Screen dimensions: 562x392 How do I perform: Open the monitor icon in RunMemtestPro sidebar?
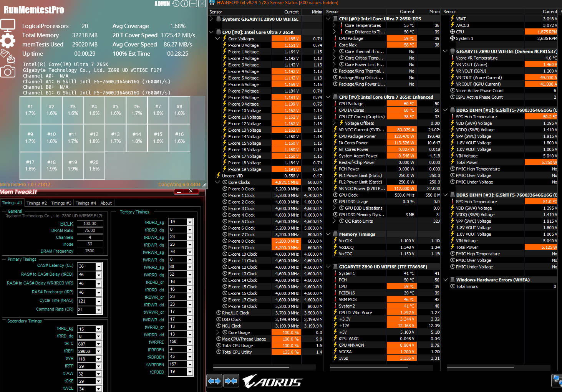[x=8, y=25]
